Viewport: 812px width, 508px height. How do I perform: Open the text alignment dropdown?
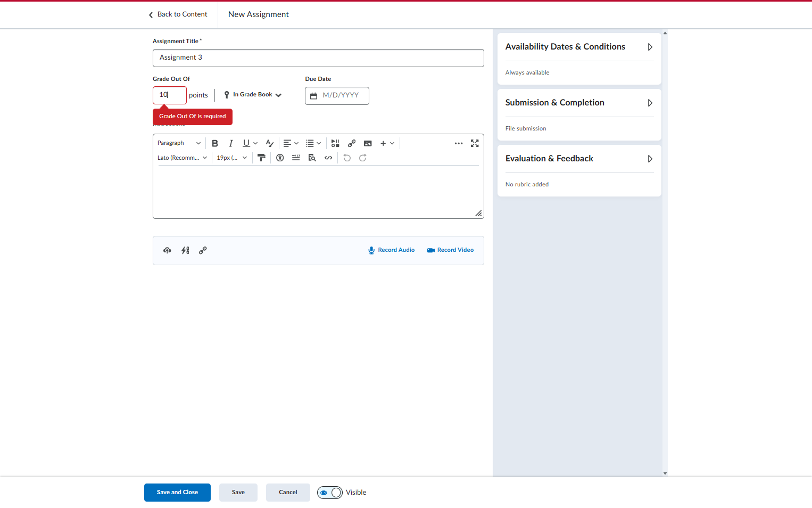click(291, 143)
